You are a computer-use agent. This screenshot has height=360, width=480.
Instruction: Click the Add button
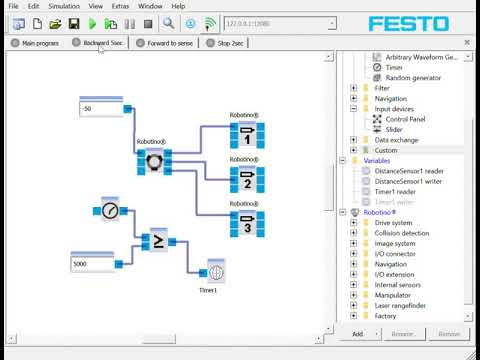tap(360, 334)
